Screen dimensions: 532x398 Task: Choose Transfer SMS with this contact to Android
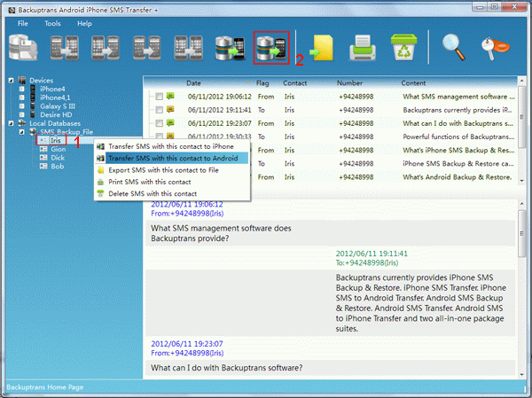(172, 158)
